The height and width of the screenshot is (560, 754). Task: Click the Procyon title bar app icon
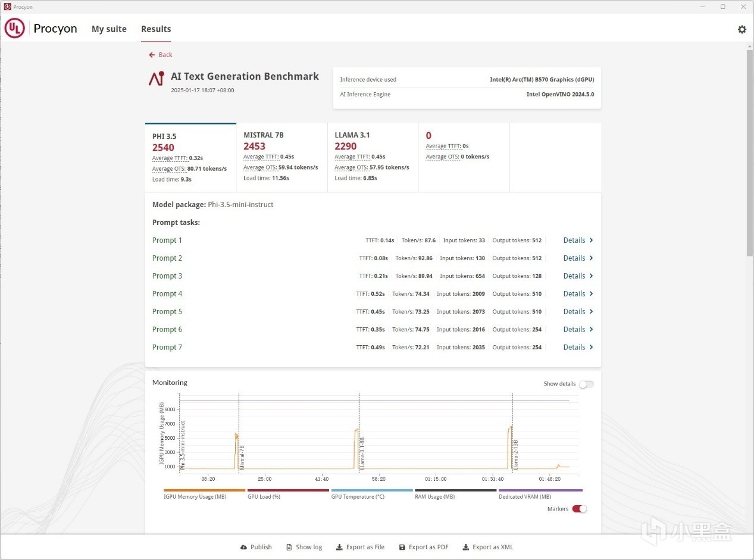pos(7,7)
